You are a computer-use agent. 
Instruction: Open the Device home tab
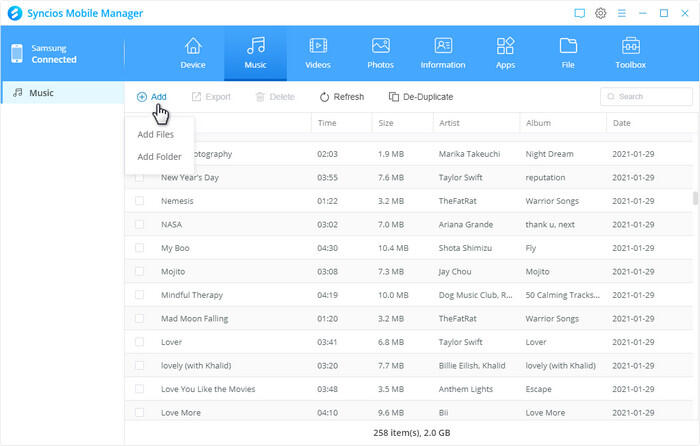193,54
